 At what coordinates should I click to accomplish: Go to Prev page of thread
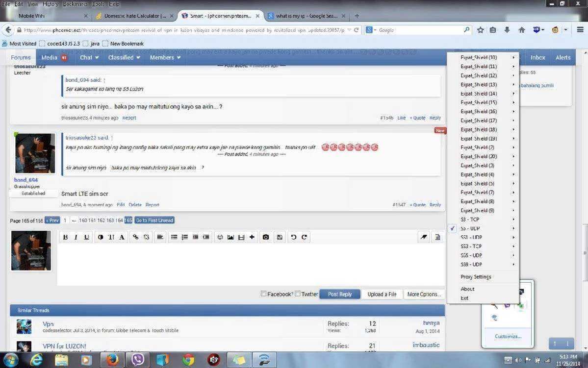tap(52, 221)
